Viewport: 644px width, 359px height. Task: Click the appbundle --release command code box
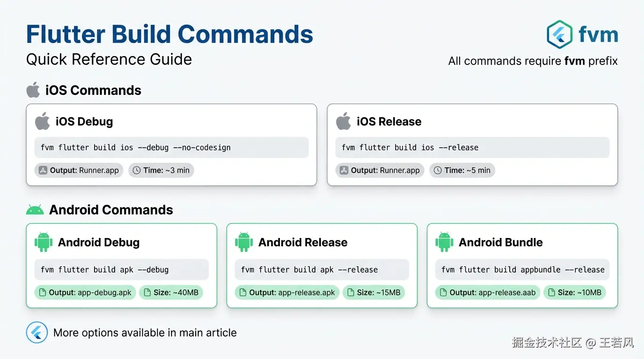point(522,270)
